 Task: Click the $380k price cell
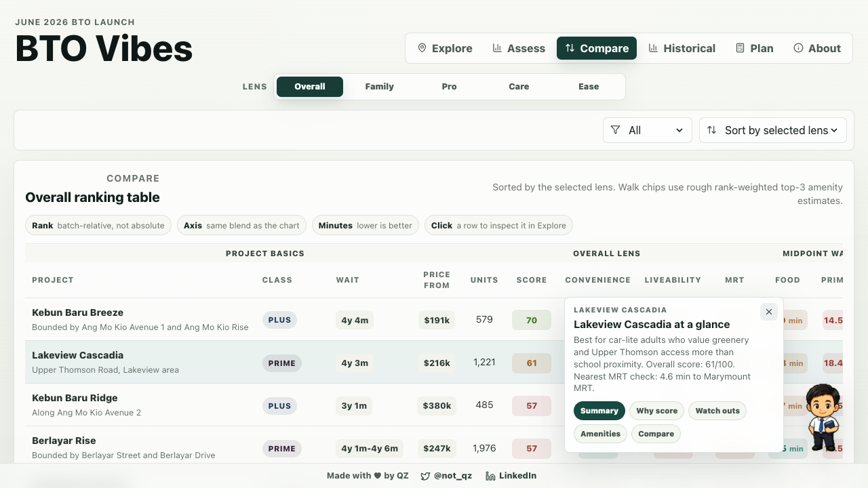tap(437, 406)
